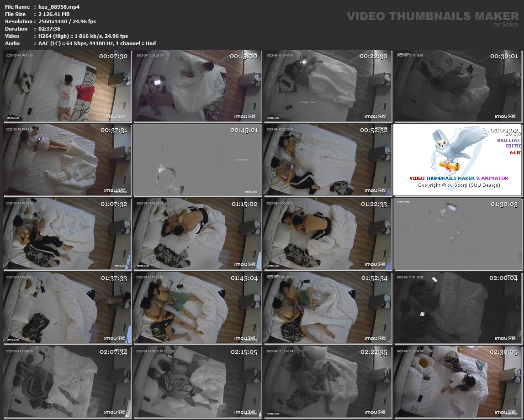Click the resolution value 2560x1440 / 24.96 fps
The width and height of the screenshot is (524, 420).
click(x=67, y=21)
